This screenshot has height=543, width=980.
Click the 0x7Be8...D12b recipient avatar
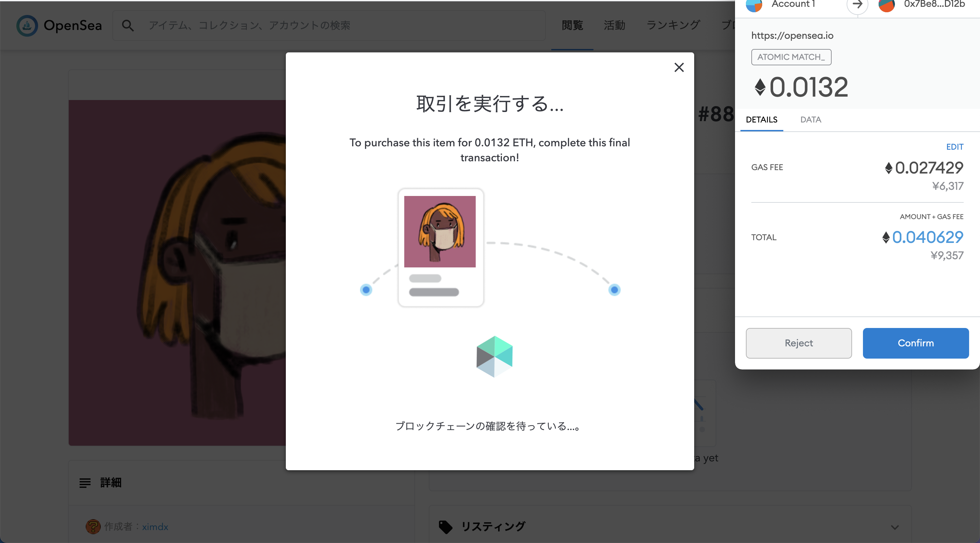coord(886,4)
